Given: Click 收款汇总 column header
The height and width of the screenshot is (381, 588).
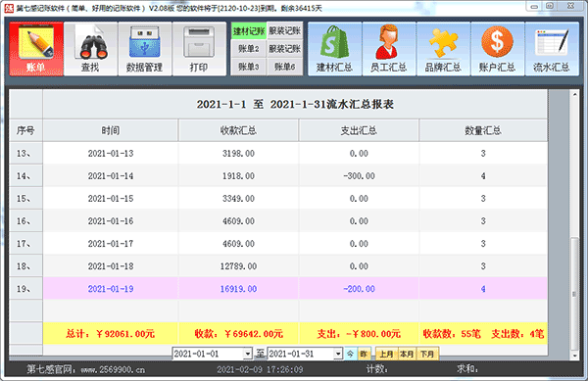Looking at the screenshot, I should pyautogui.click(x=238, y=130).
